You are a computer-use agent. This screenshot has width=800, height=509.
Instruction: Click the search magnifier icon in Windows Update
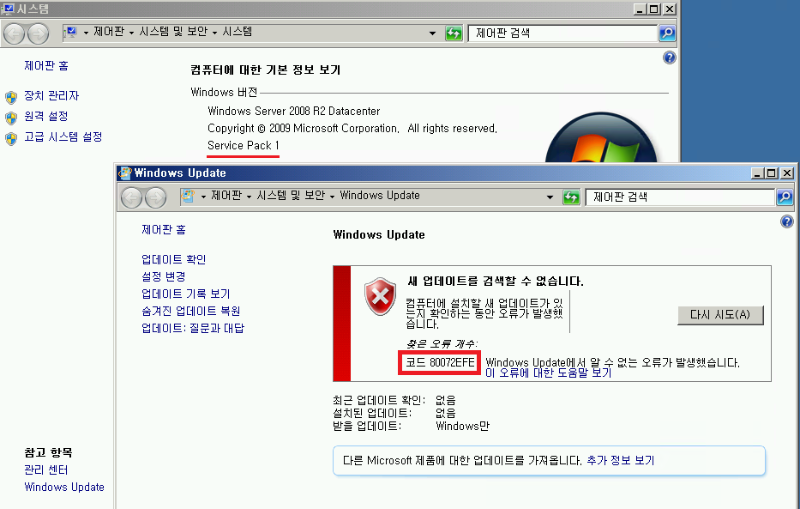(785, 197)
